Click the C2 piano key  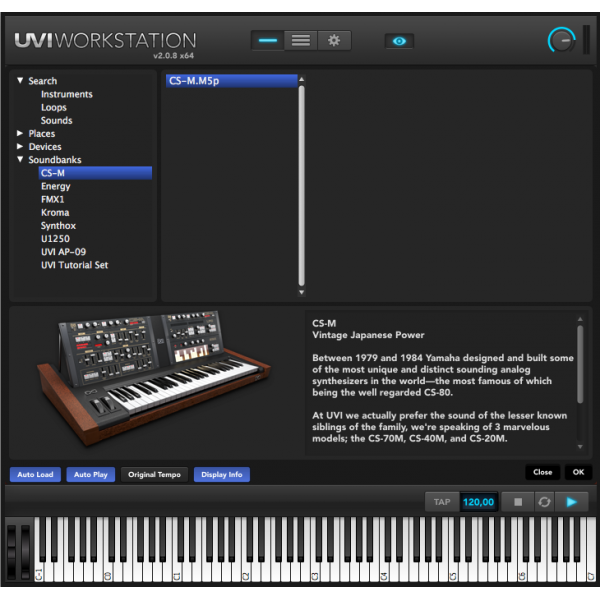coord(246,572)
